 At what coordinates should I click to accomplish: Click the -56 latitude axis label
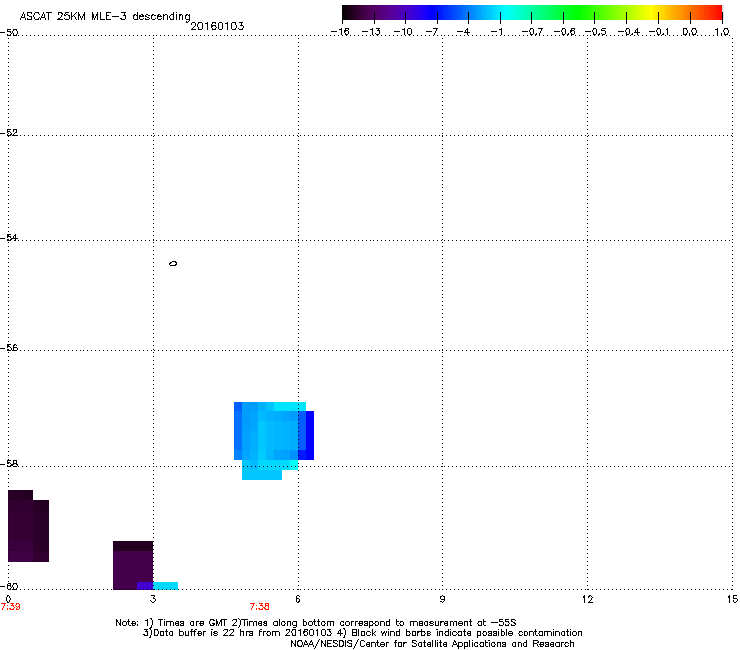[x=9, y=348]
